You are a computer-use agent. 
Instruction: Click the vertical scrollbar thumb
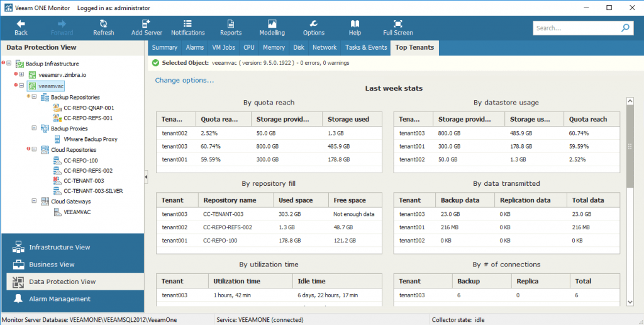pyautogui.click(x=630, y=147)
